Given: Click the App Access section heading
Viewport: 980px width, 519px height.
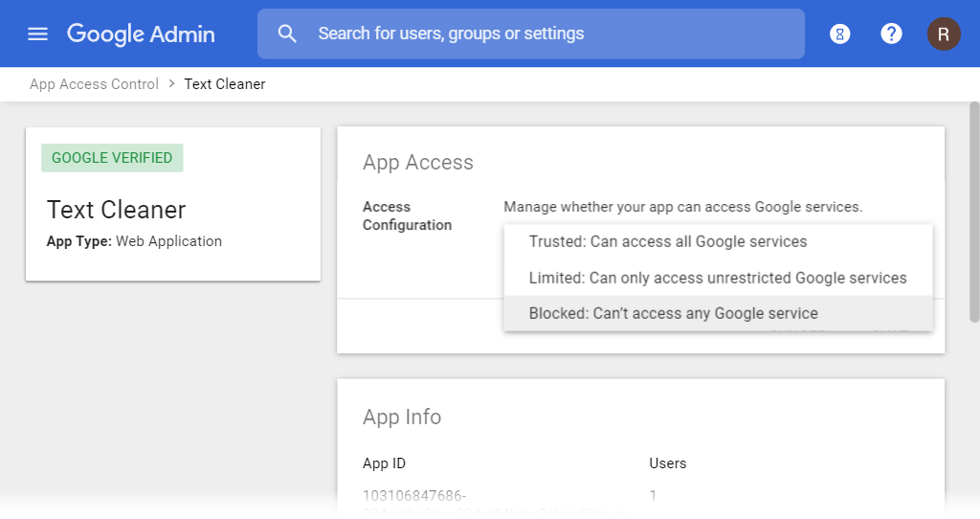Looking at the screenshot, I should pos(418,163).
